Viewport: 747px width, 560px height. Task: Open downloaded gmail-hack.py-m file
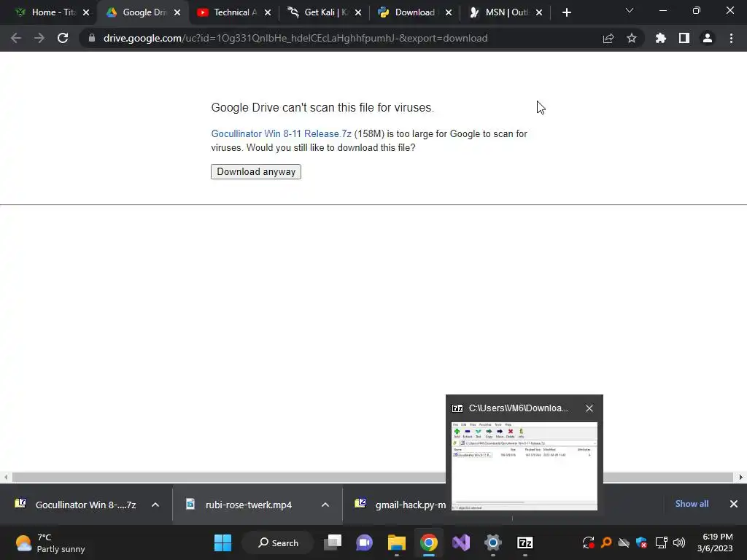click(x=400, y=505)
